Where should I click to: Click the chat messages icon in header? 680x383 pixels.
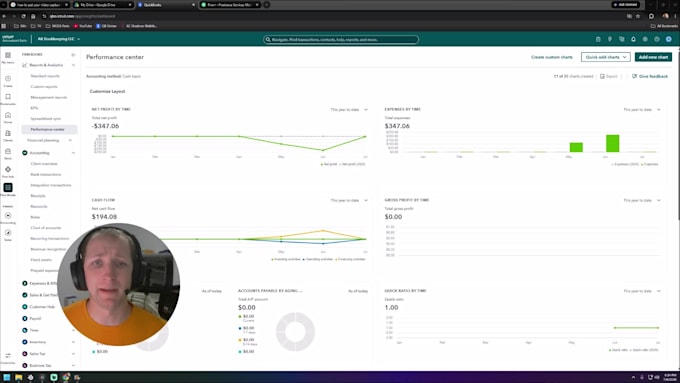click(x=621, y=39)
